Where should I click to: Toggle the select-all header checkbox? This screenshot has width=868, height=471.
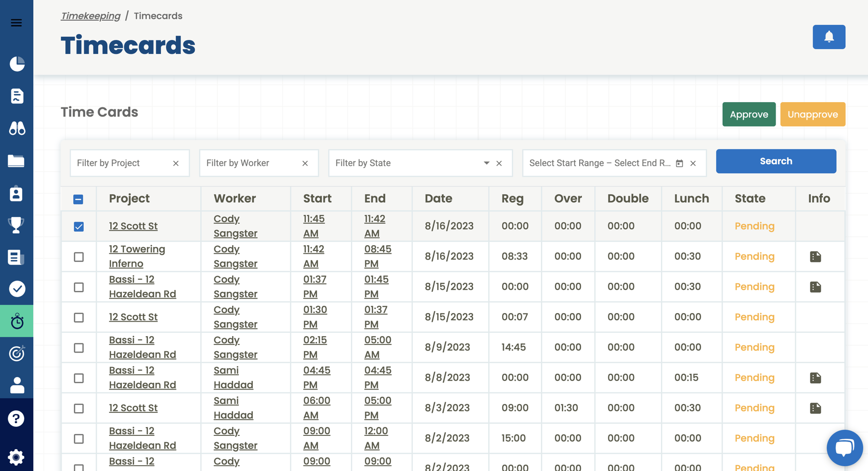pyautogui.click(x=78, y=199)
